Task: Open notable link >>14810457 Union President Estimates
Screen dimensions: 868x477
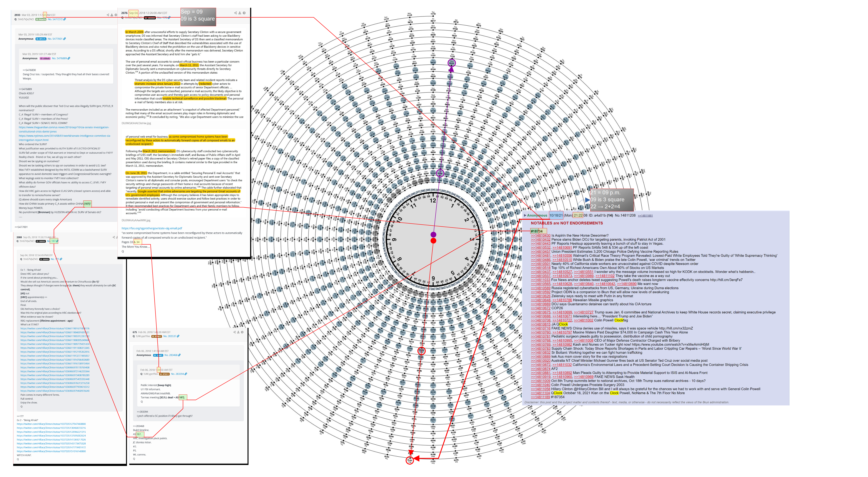Action: coord(540,251)
